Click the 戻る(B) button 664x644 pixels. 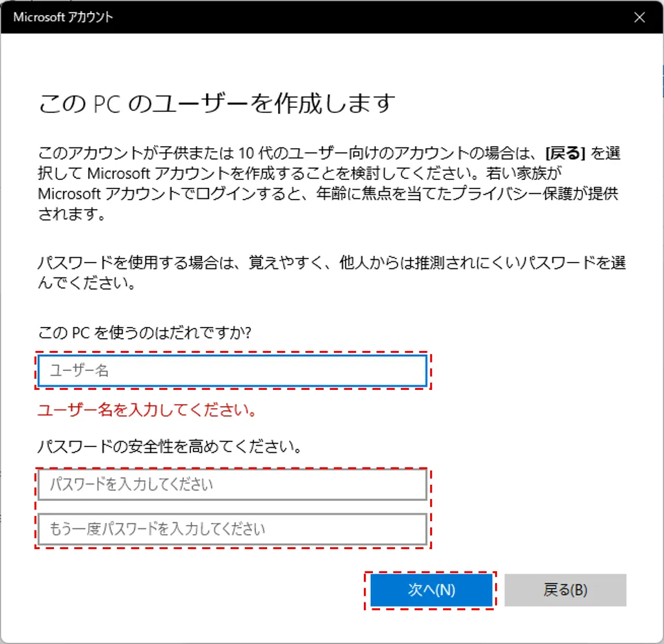click(x=565, y=590)
